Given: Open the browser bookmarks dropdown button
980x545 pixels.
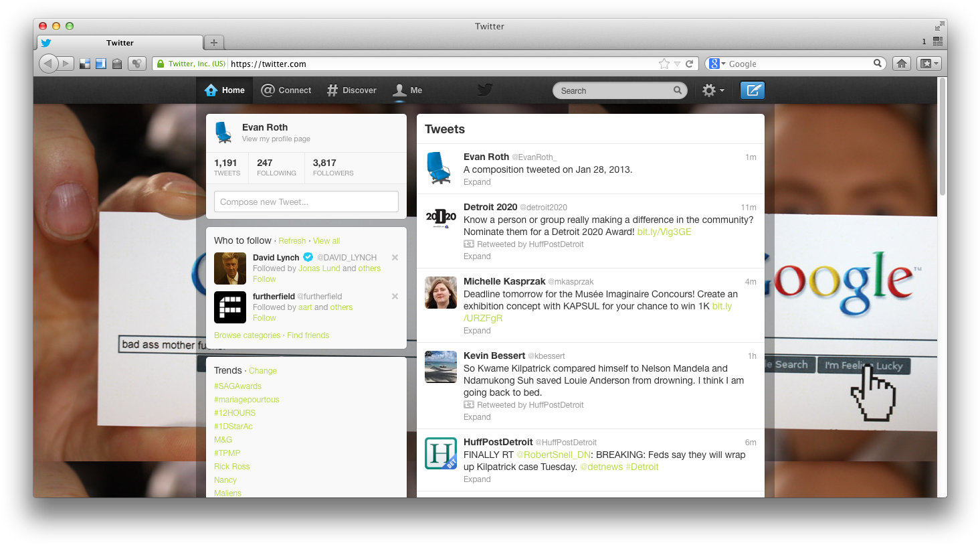Looking at the screenshot, I should point(929,64).
